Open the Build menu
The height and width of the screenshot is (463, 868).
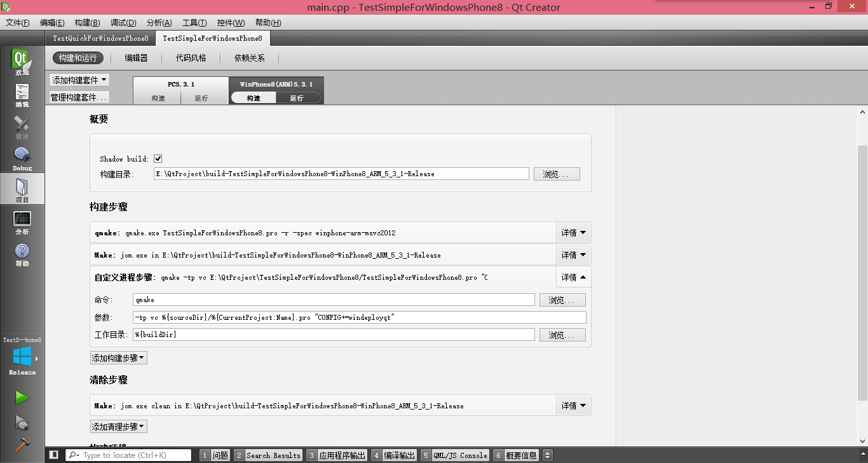pyautogui.click(x=87, y=23)
